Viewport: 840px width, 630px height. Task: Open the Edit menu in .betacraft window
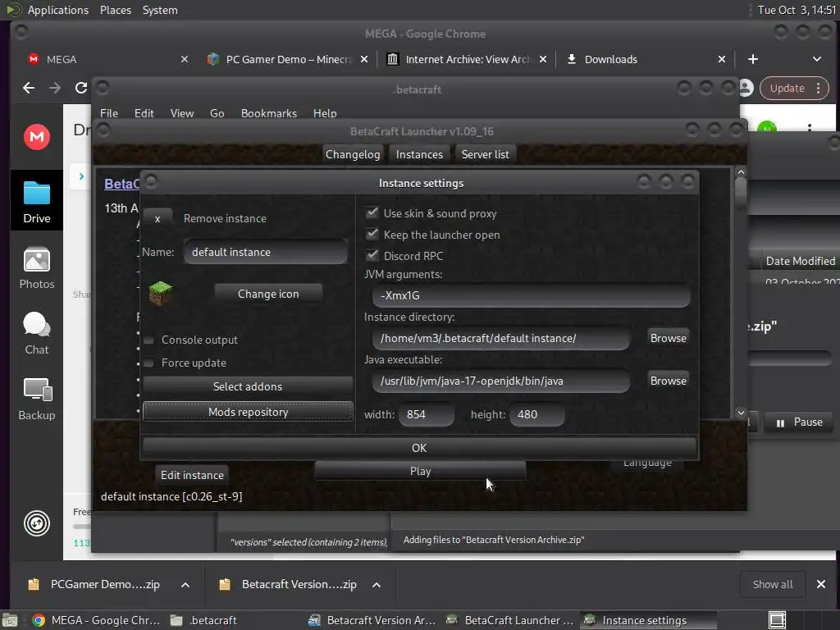tap(144, 113)
